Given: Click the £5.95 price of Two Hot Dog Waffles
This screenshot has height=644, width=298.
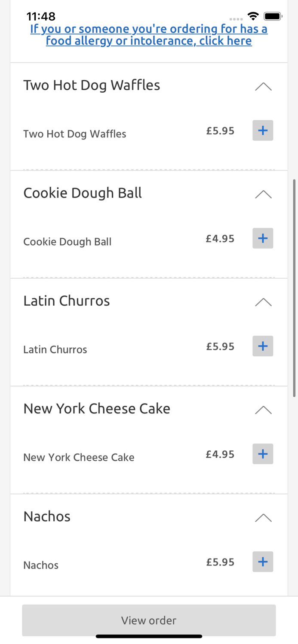Looking at the screenshot, I should point(220,131).
